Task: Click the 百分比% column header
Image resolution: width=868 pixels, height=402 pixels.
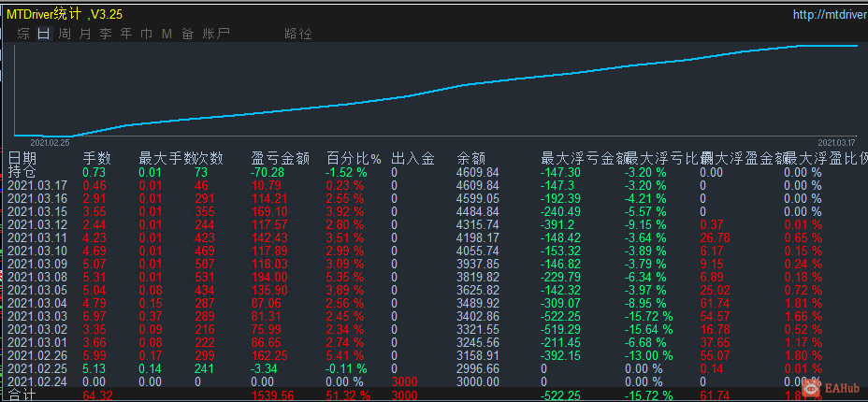Action: click(x=354, y=159)
